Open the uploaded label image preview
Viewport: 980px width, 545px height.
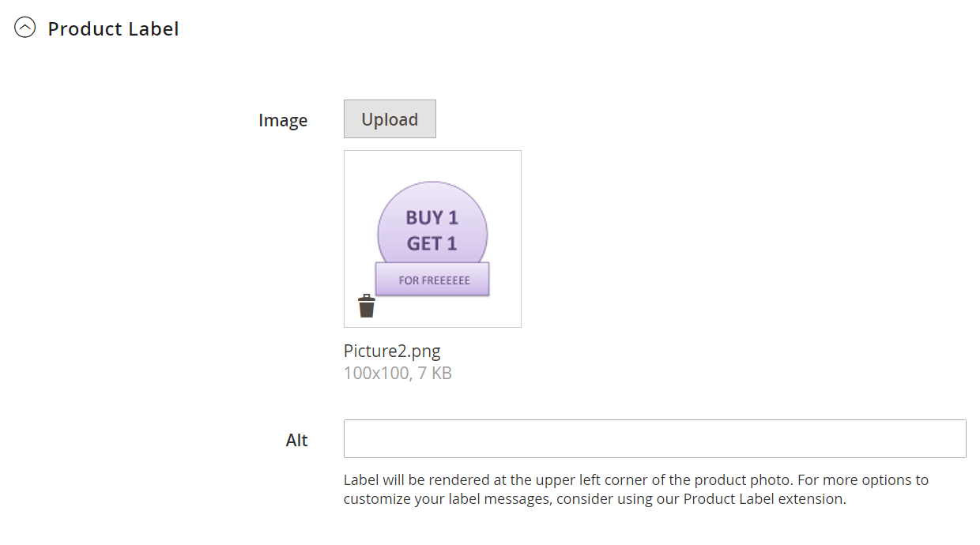432,239
